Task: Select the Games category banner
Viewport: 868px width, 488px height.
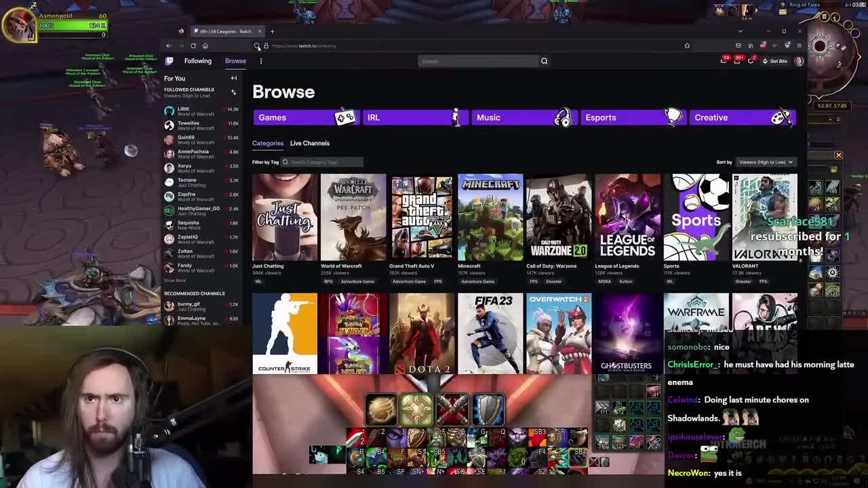Action: pos(306,117)
